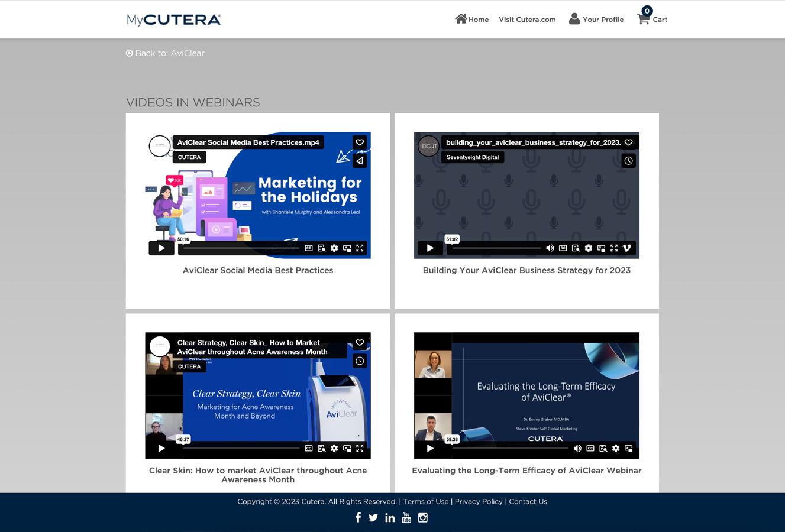This screenshot has width=785, height=532.
Task: Click the CUTERA badge on Social Media video
Action: (x=189, y=157)
